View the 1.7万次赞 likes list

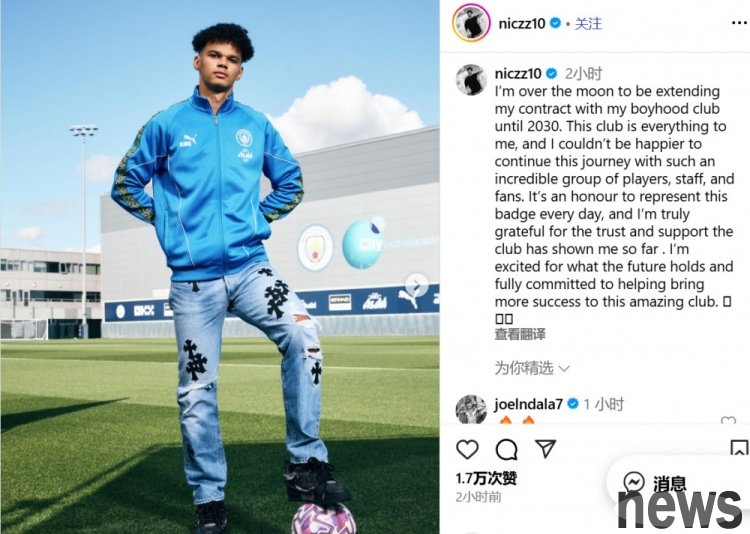[486, 478]
